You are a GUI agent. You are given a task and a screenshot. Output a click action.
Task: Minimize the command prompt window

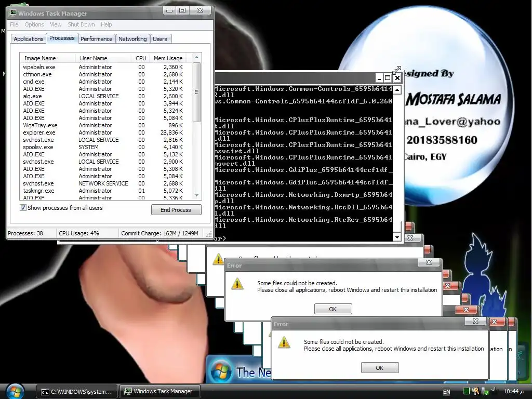pyautogui.click(x=379, y=78)
